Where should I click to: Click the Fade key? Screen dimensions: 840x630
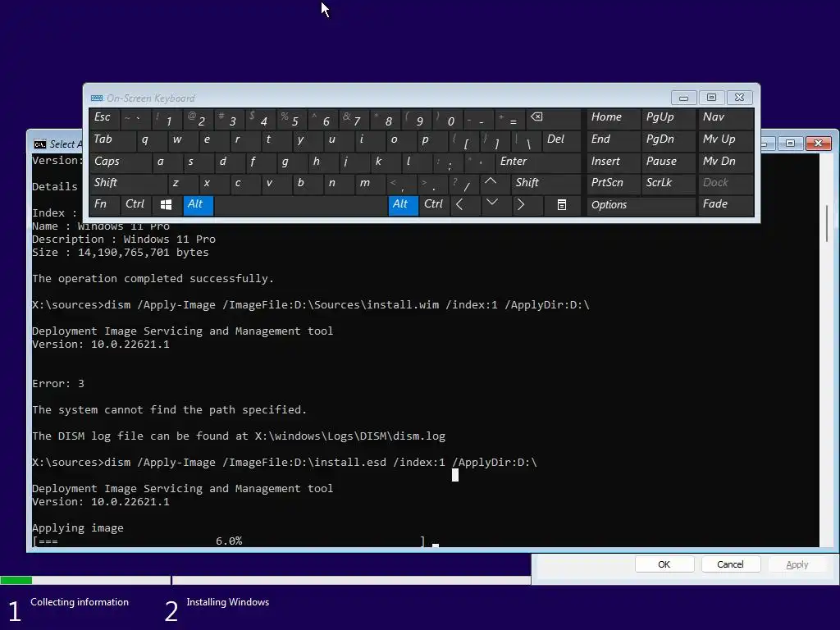[x=725, y=204]
